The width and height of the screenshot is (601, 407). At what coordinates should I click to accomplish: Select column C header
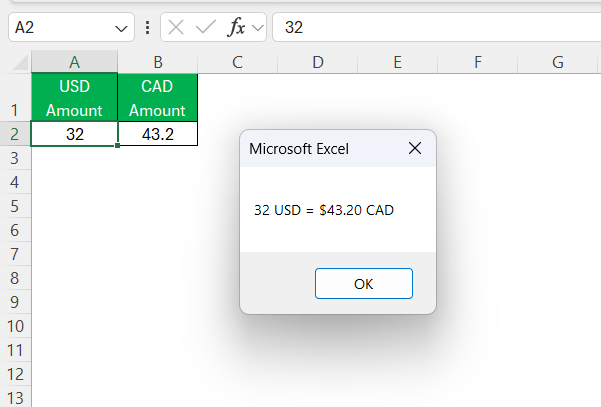click(238, 62)
